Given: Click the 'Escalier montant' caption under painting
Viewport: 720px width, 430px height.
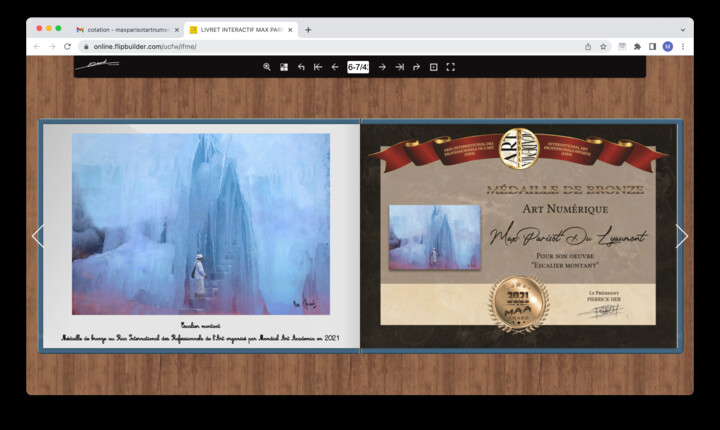Looking at the screenshot, I should click(x=200, y=325).
